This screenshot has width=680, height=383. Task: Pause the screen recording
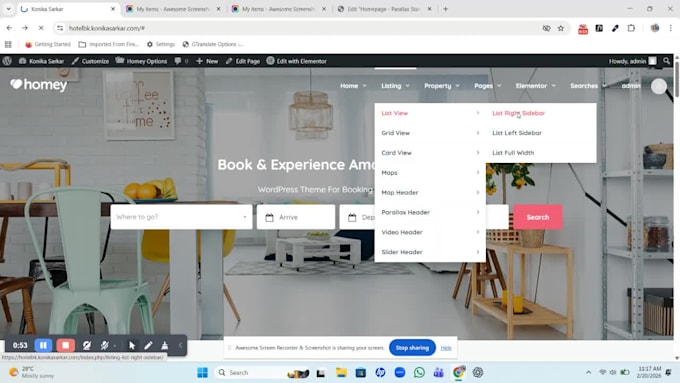43,345
